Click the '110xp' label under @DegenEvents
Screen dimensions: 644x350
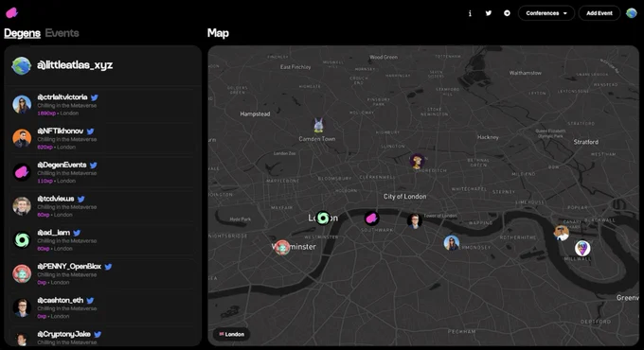pos(45,181)
